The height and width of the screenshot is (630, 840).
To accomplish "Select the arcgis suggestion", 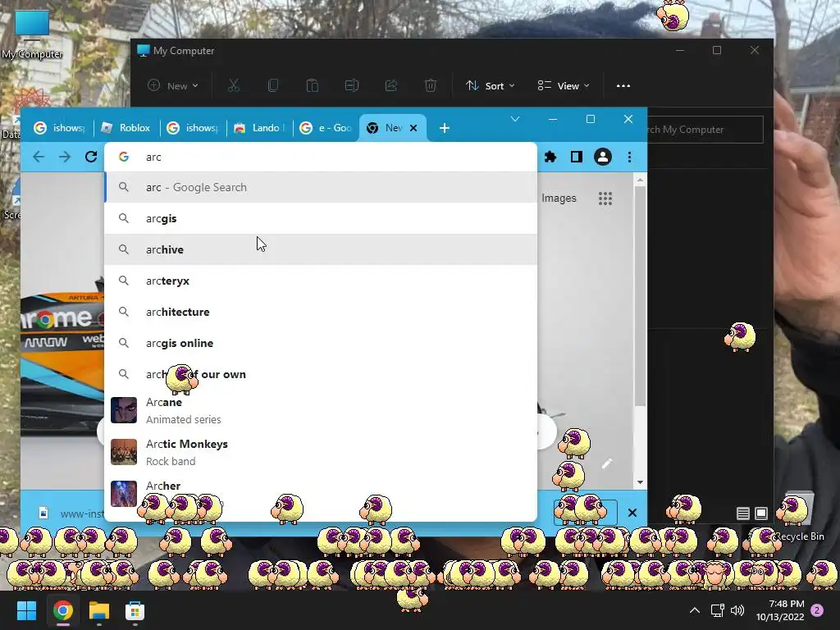I will tap(321, 218).
